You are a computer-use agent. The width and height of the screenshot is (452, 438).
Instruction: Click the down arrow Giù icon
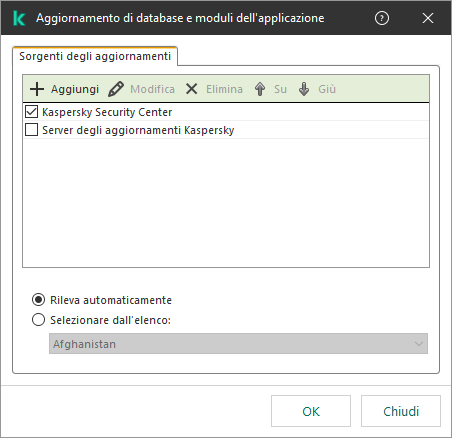point(304,89)
